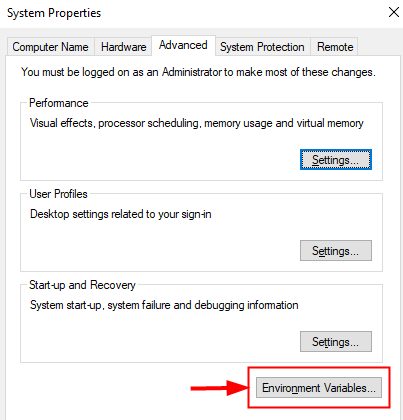This screenshot has height=420, width=403.
Task: Click the visual effects description text
Action: (x=197, y=123)
